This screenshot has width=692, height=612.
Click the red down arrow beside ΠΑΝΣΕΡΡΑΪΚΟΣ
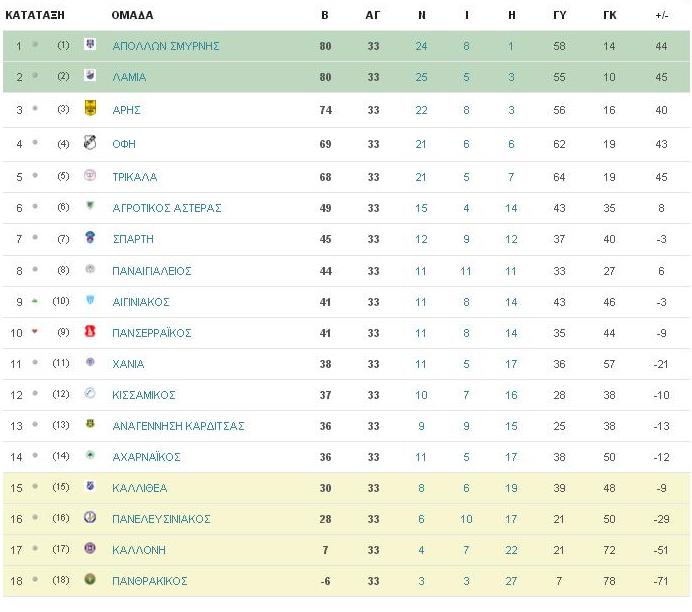pos(35,331)
